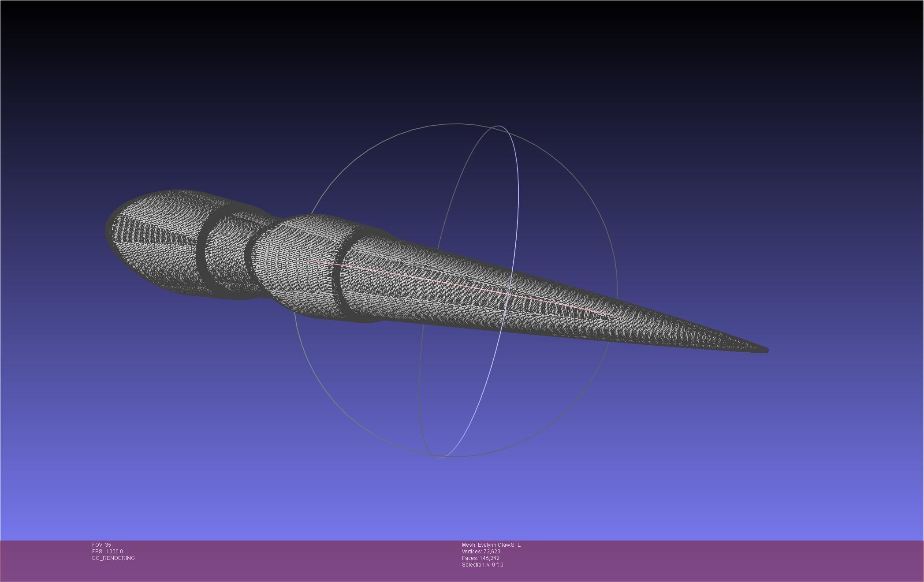Click the Faces: 145,242 count
This screenshot has height=582, width=924.
click(480, 558)
